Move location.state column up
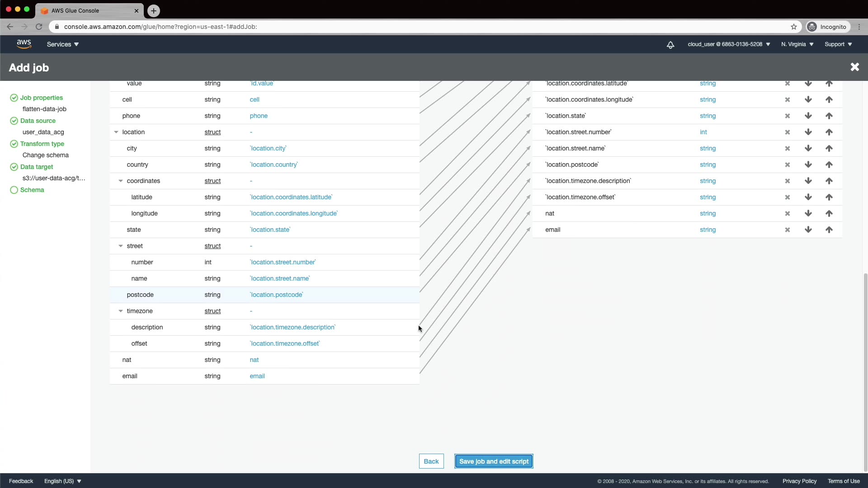Viewport: 868px width, 488px height. point(829,116)
